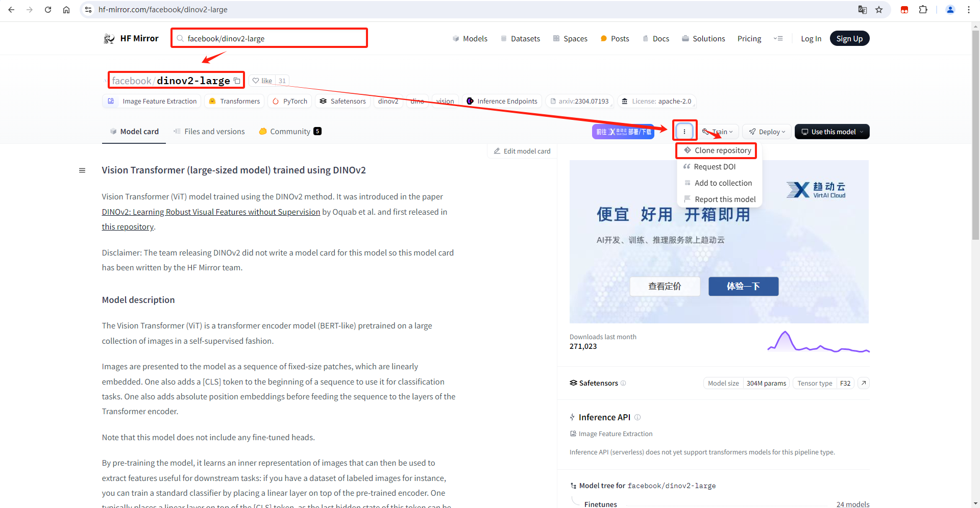Bookmark this page with the star icon
This screenshot has width=980, height=508.
click(879, 10)
